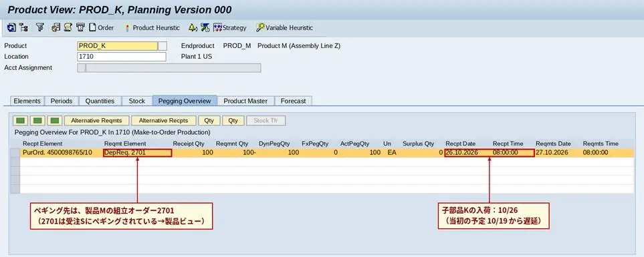Create a new Order from toolbar
The image size is (644, 257).
point(102,27)
